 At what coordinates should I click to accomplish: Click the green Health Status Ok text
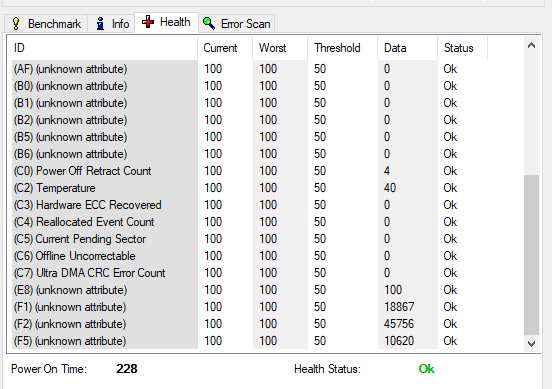(x=427, y=369)
